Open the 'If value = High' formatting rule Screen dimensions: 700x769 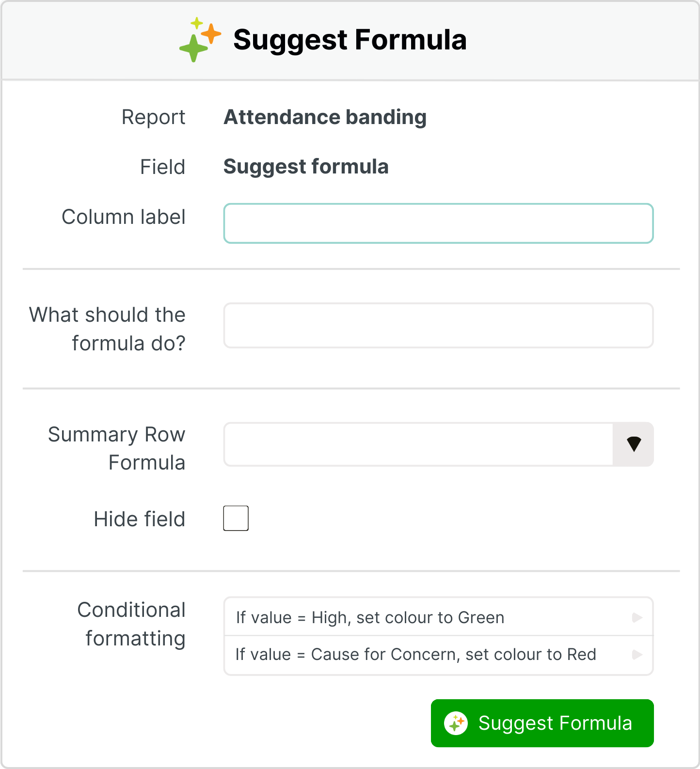tap(370, 617)
